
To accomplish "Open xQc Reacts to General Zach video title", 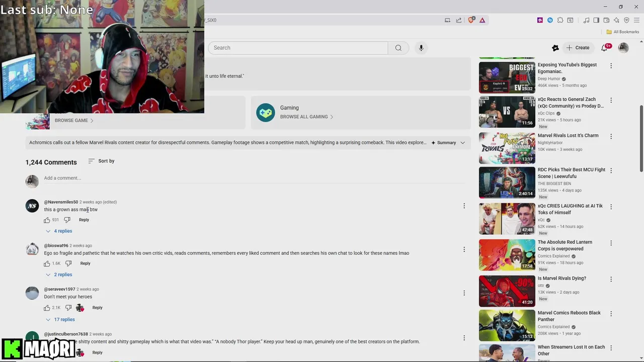I will tap(571, 103).
